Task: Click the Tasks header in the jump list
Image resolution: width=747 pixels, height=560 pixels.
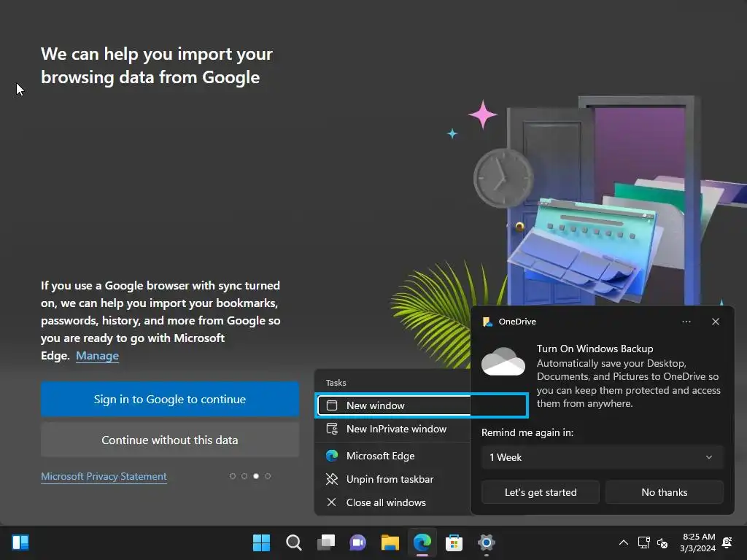Action: point(336,383)
